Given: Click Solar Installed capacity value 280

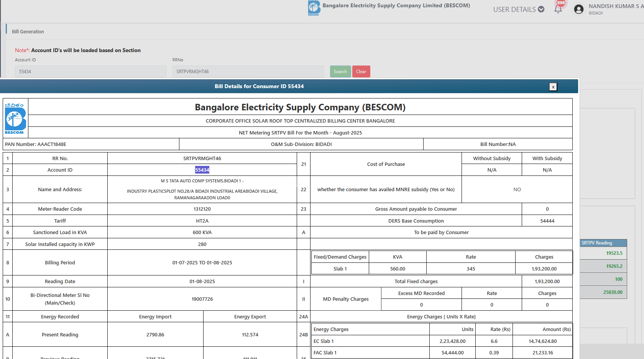Looking at the screenshot, I should tap(202, 244).
